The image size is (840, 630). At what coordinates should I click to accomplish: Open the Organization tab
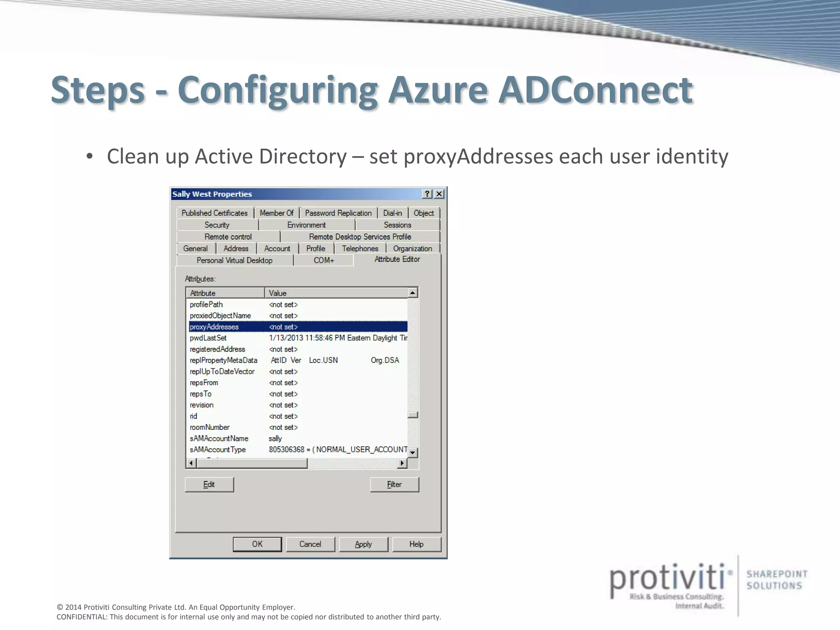click(x=413, y=249)
